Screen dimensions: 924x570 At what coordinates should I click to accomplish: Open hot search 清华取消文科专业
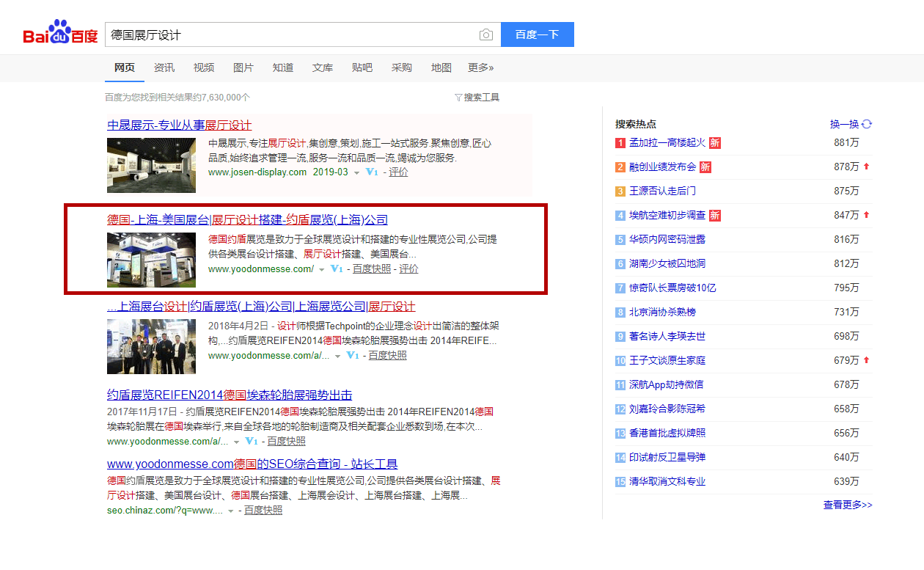coord(667,482)
